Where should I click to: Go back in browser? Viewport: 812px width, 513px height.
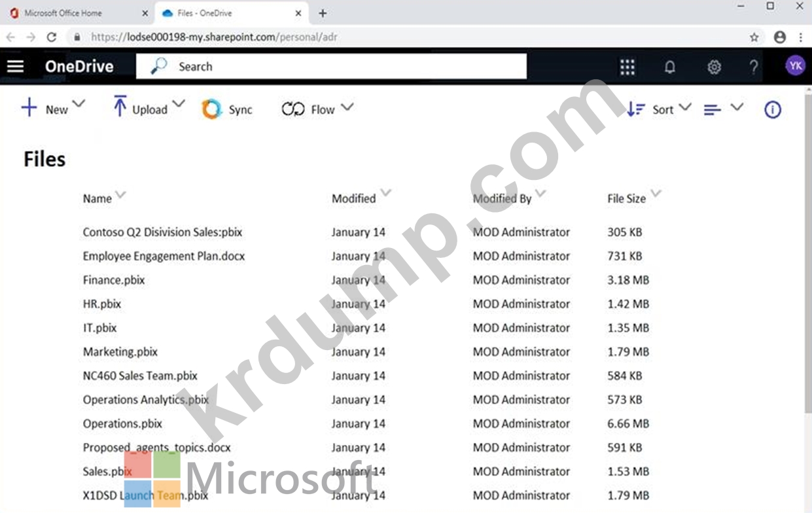(x=11, y=37)
